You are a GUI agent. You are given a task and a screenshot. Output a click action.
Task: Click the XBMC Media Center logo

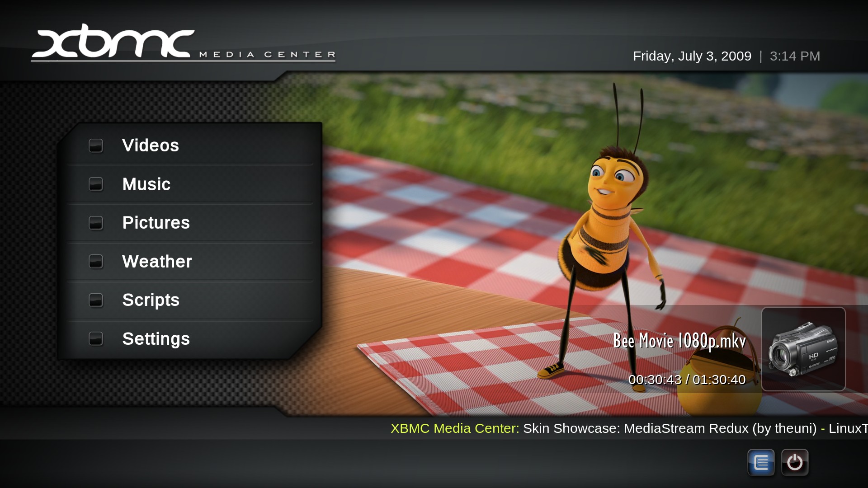point(183,44)
